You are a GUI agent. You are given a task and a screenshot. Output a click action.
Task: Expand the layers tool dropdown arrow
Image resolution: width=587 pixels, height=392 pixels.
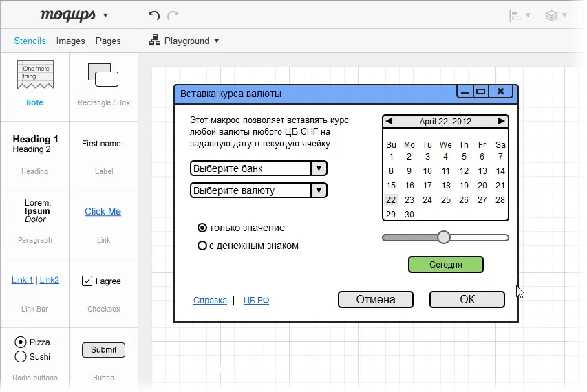[564, 15]
